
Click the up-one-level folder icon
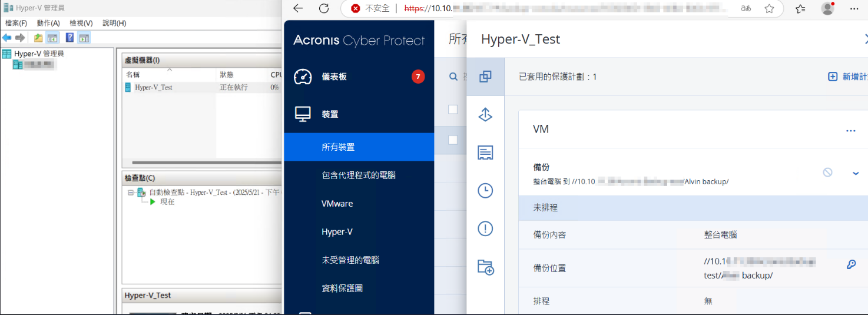[x=38, y=38]
